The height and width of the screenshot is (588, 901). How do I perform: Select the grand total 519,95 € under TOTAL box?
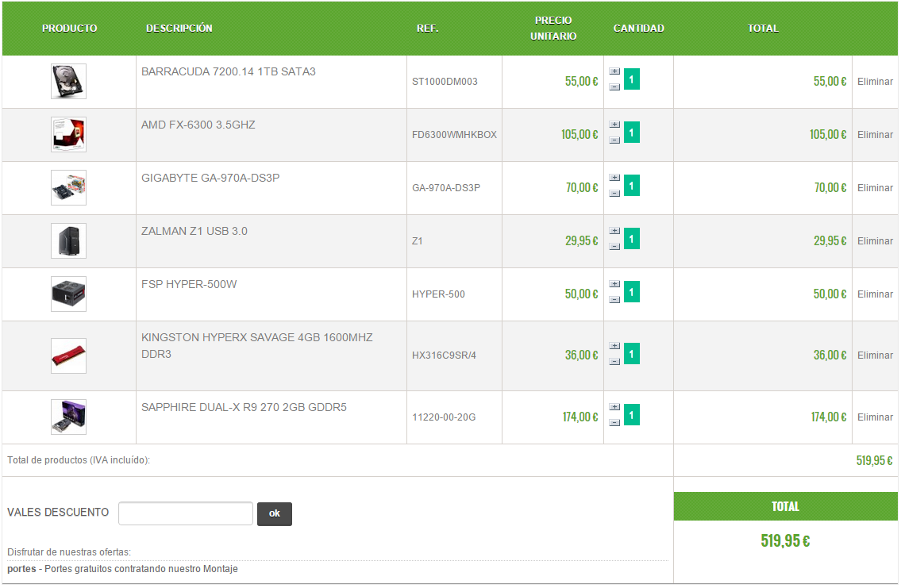pyautogui.click(x=786, y=541)
